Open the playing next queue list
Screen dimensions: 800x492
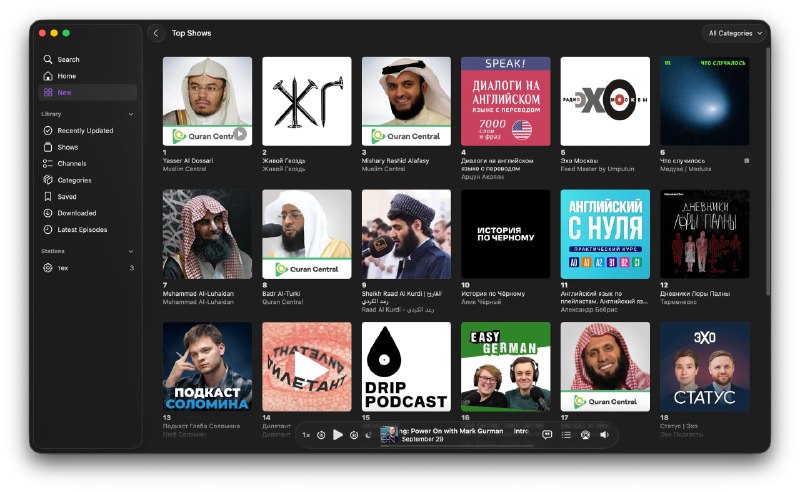(566, 435)
